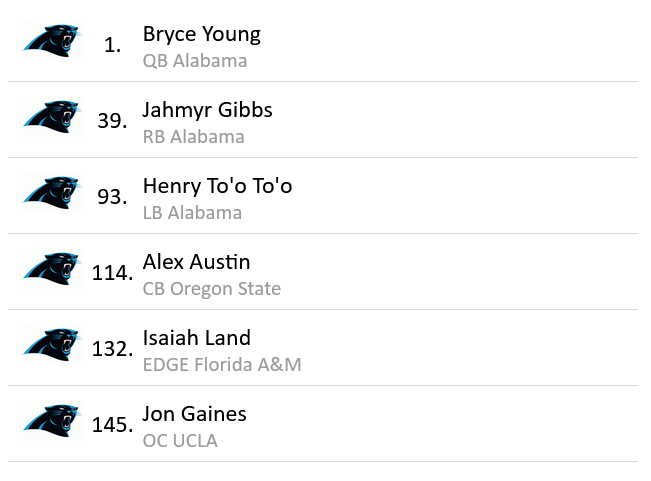Click pick number 1.

(112, 45)
